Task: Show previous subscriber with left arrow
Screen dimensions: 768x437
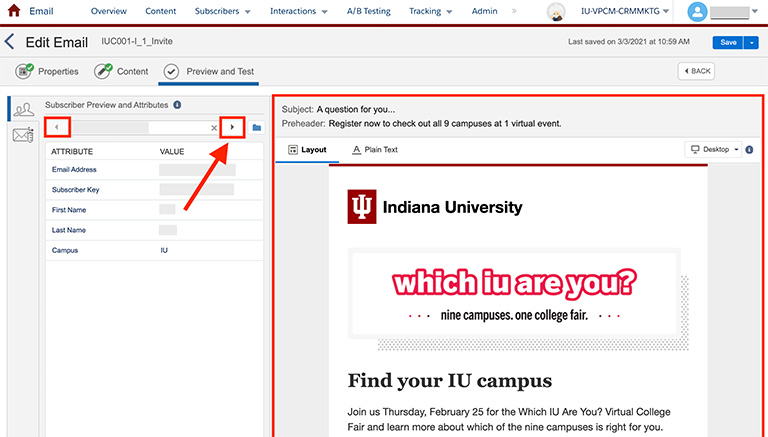Action: point(57,128)
